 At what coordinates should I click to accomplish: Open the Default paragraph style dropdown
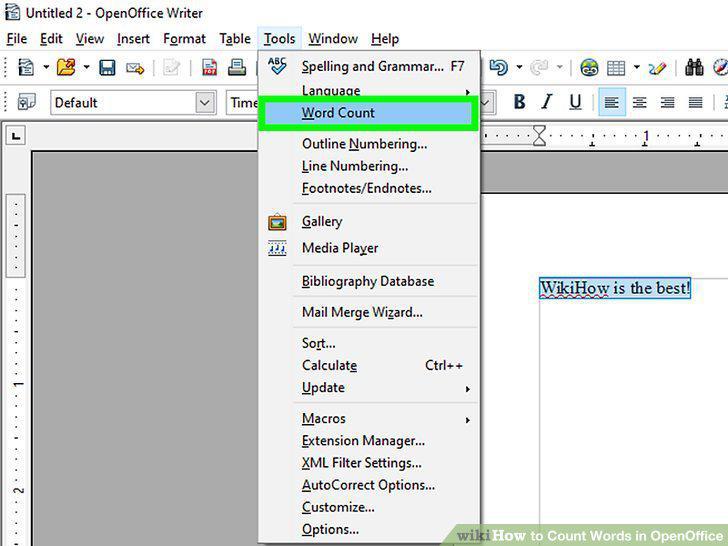tap(205, 102)
